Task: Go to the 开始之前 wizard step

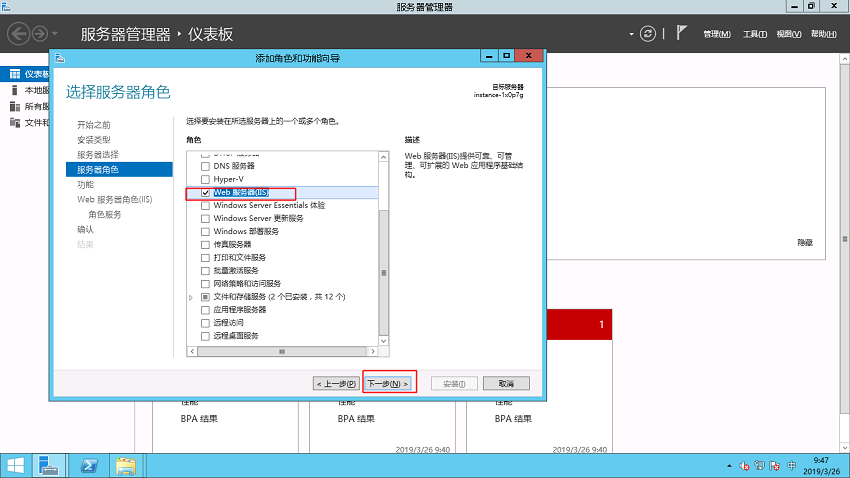Action: click(x=94, y=125)
